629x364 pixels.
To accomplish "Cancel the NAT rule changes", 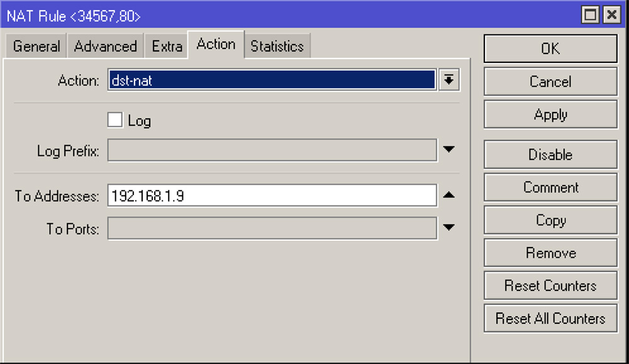I will pyautogui.click(x=550, y=82).
